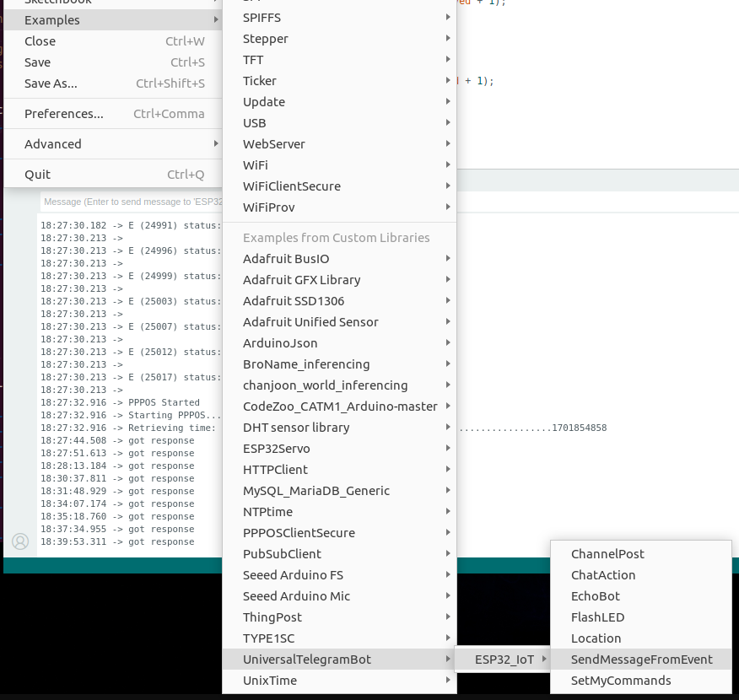Expand TFT examples submenu
The image size is (739, 700).
pos(339,60)
